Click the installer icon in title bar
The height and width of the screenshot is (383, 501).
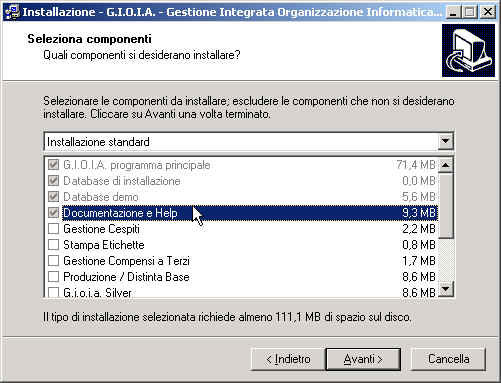(x=12, y=12)
